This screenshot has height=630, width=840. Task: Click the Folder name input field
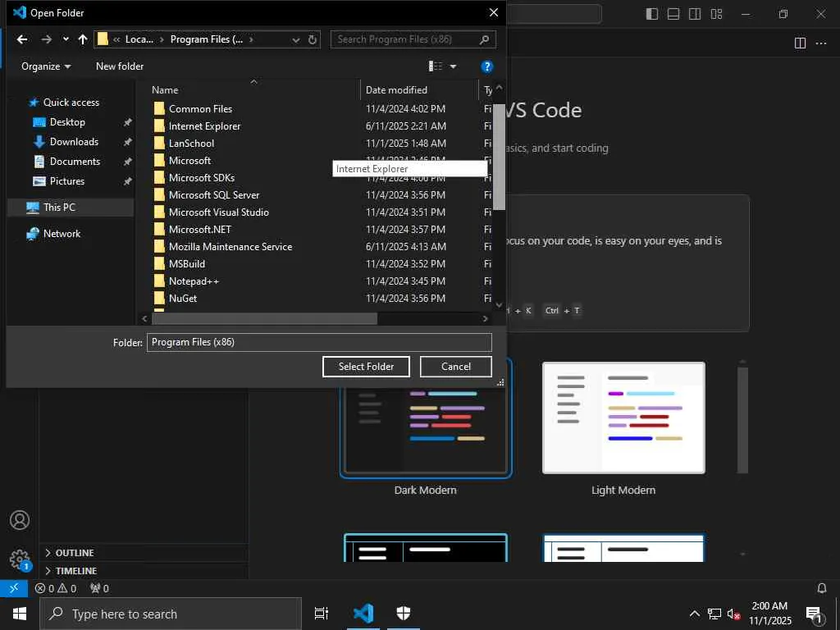click(319, 342)
